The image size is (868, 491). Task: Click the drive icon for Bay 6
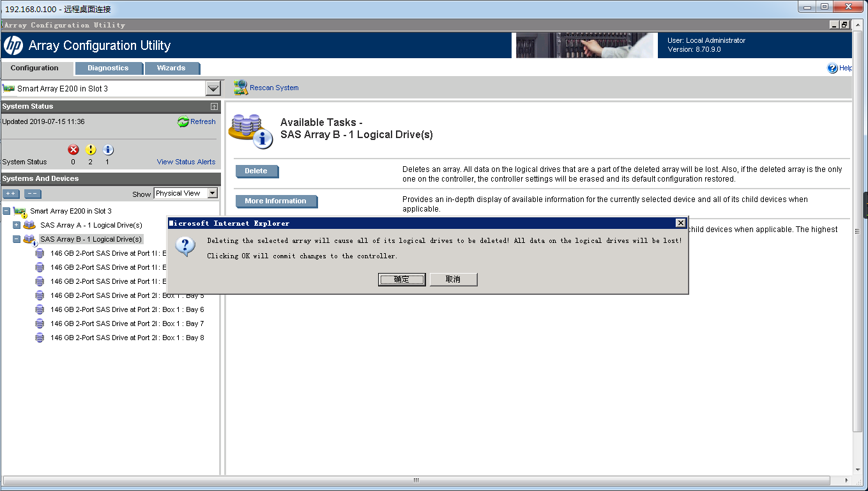pos(40,309)
